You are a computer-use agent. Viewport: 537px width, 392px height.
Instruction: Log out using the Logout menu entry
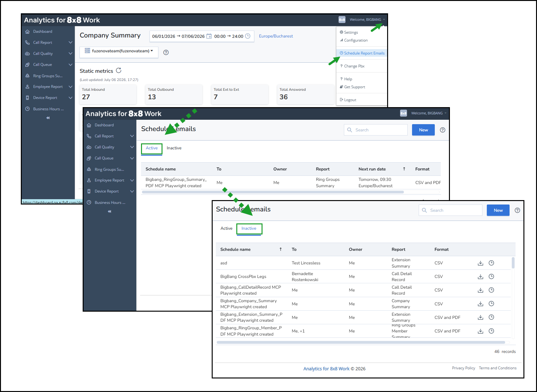[348, 100]
